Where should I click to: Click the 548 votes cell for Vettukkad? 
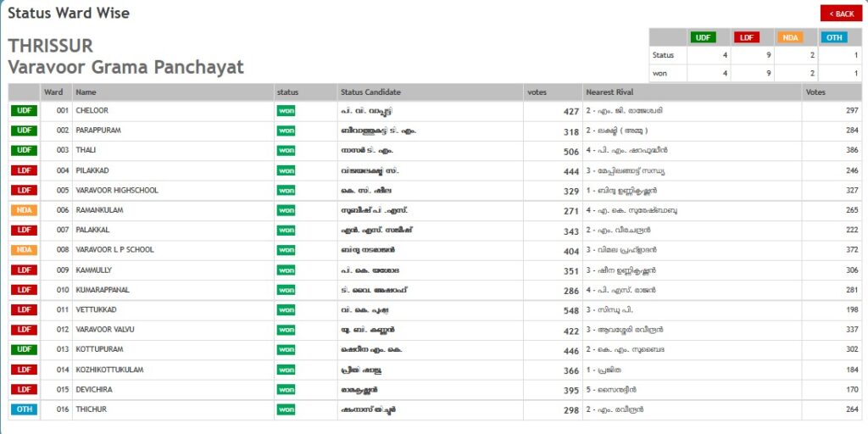[x=570, y=310]
